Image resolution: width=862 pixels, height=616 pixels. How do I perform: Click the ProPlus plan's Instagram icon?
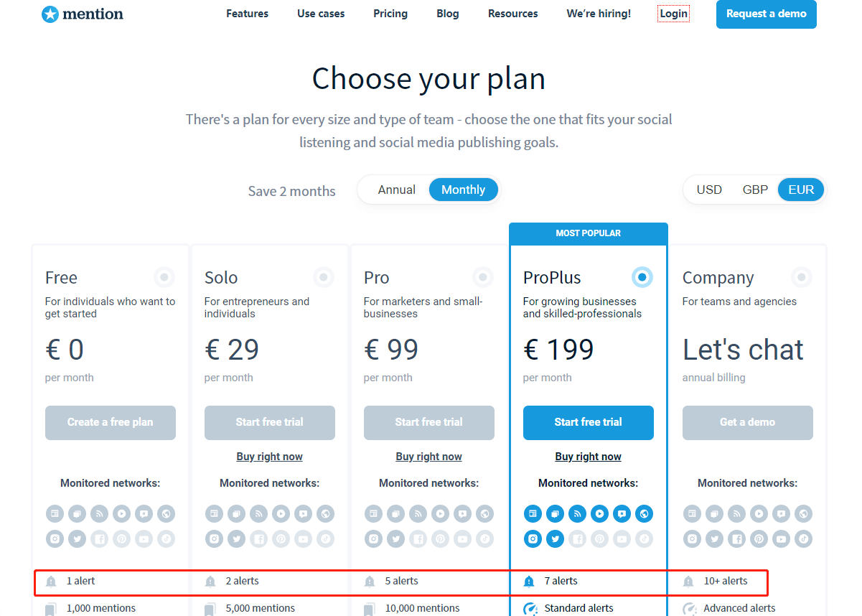pos(533,538)
